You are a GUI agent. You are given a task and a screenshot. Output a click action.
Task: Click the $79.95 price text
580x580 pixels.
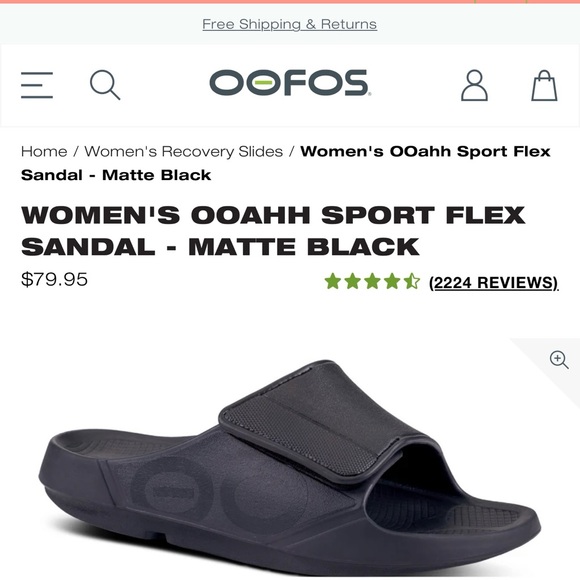coord(54,279)
